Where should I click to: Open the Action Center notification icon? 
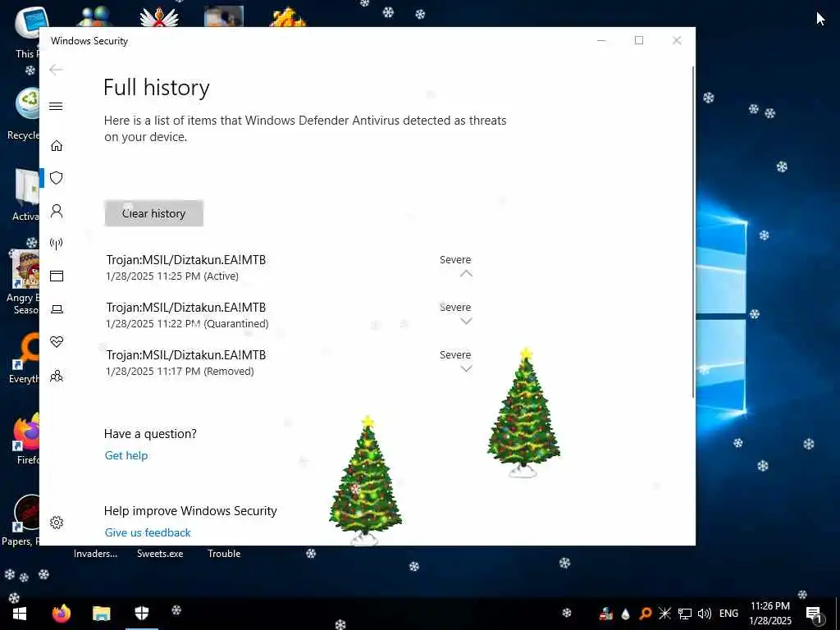coord(815,614)
